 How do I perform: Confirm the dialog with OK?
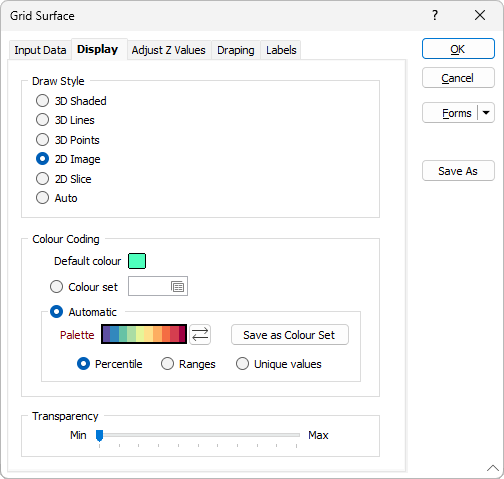[458, 49]
